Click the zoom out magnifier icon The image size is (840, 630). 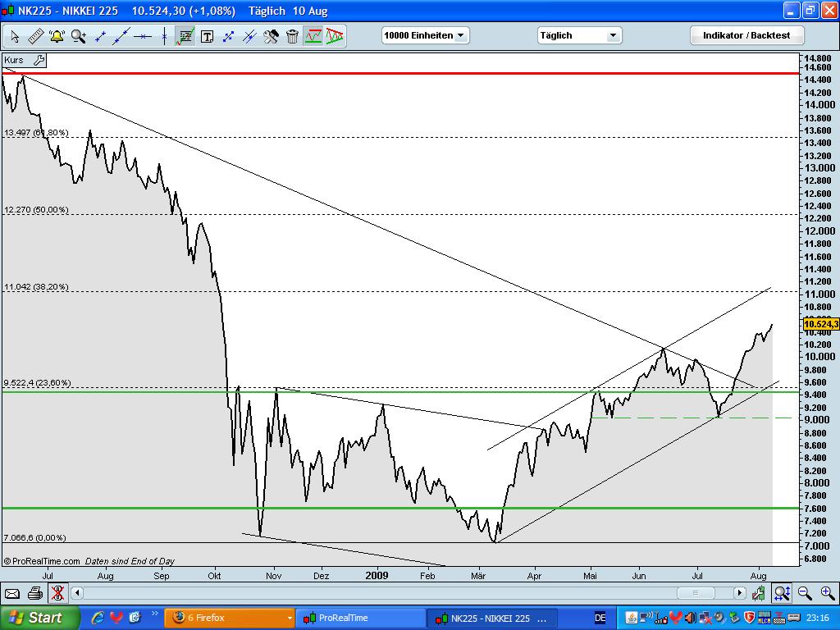click(805, 593)
